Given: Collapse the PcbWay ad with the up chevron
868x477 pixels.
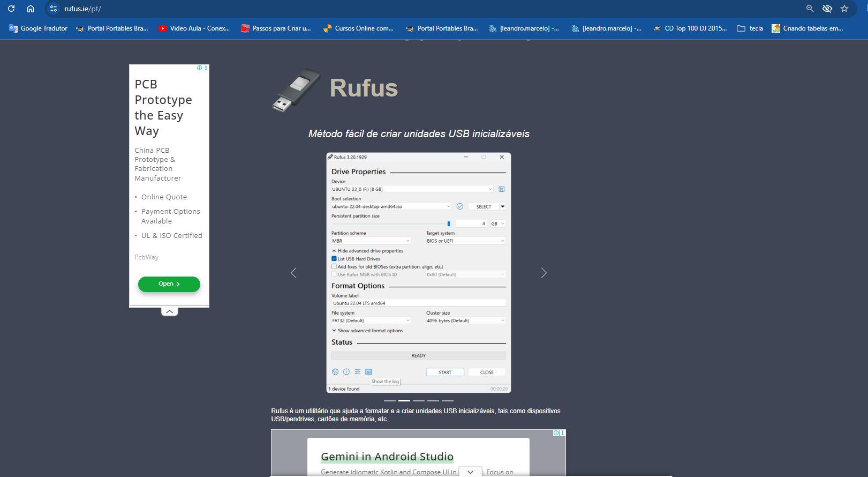Looking at the screenshot, I should [169, 311].
